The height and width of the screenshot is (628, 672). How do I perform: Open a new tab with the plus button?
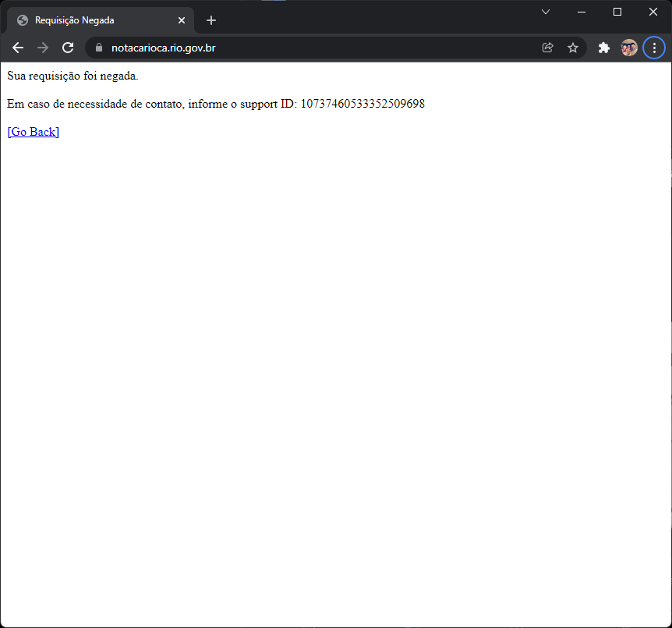pos(210,20)
